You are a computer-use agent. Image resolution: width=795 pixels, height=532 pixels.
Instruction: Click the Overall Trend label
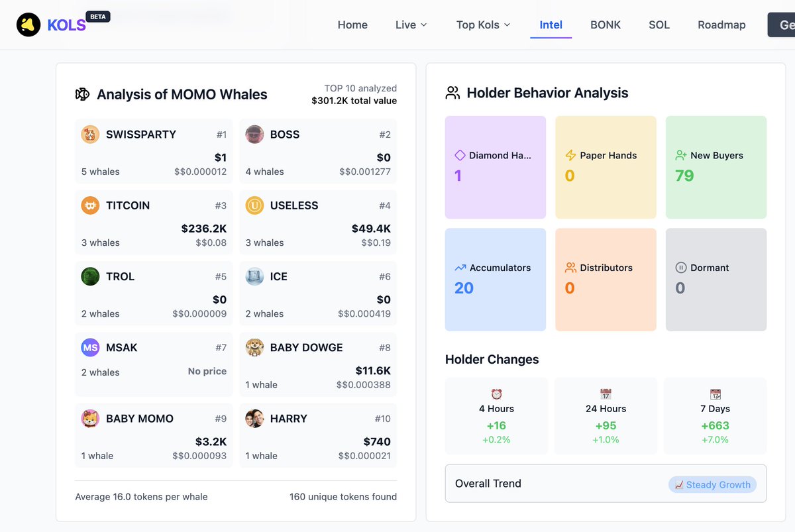(x=488, y=484)
